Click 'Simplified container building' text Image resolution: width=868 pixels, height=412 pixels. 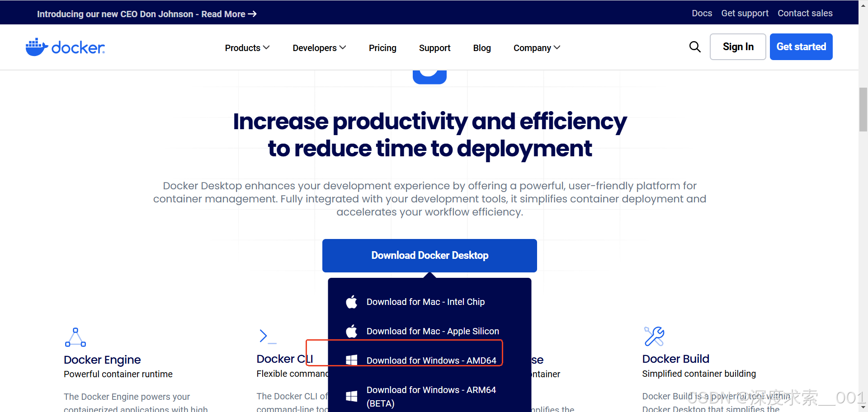pyautogui.click(x=699, y=374)
